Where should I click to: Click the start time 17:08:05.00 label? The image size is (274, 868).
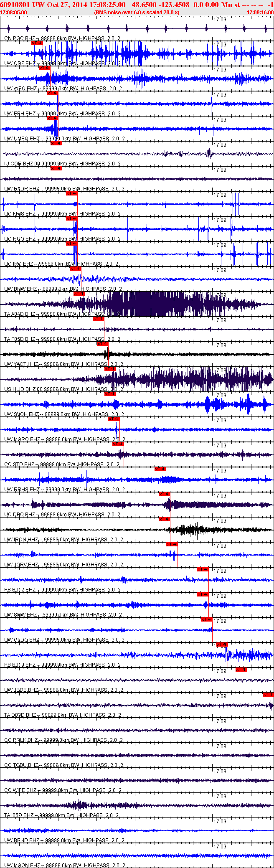(13, 13)
